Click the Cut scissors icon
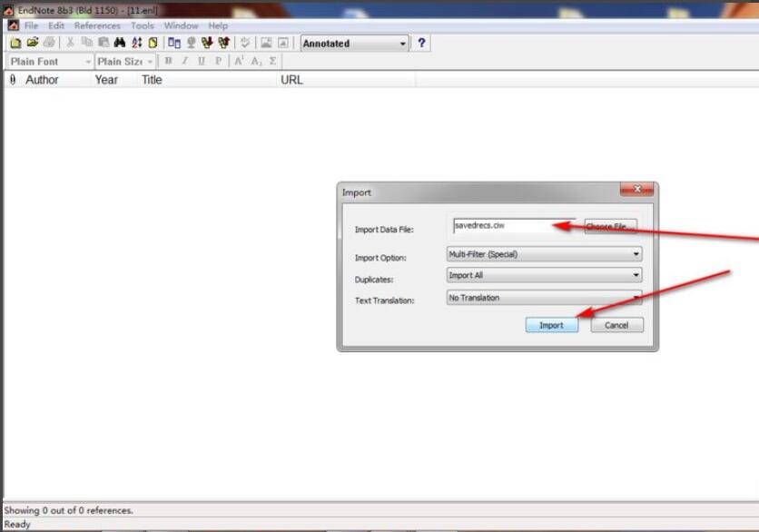The height and width of the screenshot is (532, 759). (70, 43)
